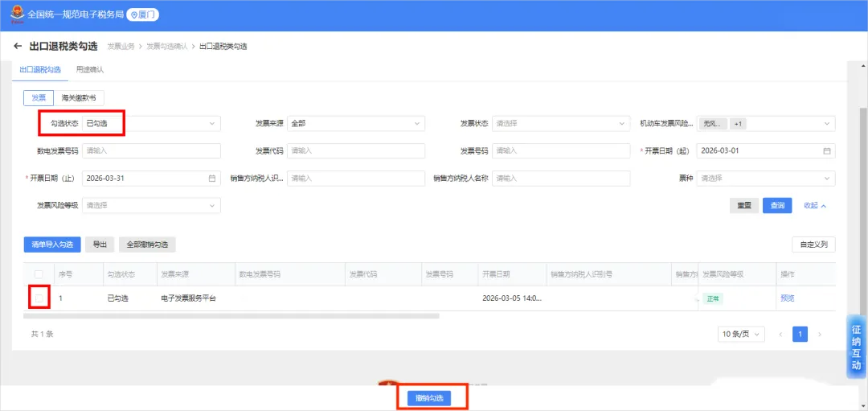This screenshot has width=868, height=411.
Task: Open 票种 dropdown
Action: click(x=766, y=179)
